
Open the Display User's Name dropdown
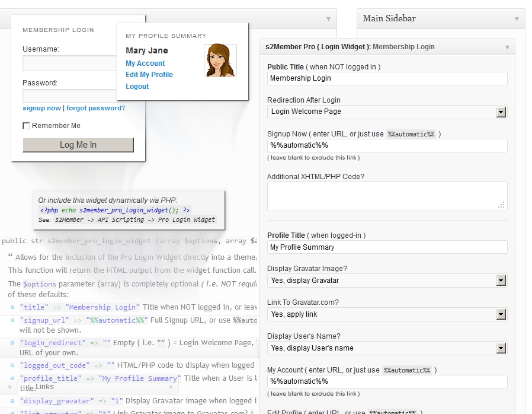coord(501,348)
